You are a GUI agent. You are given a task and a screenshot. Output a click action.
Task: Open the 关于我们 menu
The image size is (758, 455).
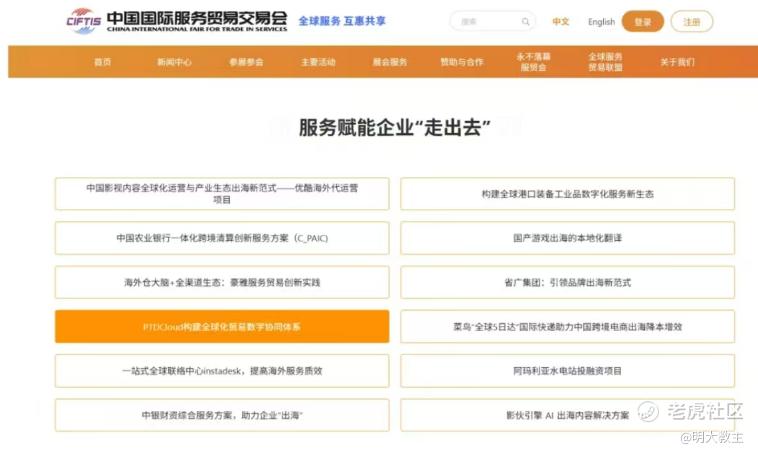tap(677, 62)
